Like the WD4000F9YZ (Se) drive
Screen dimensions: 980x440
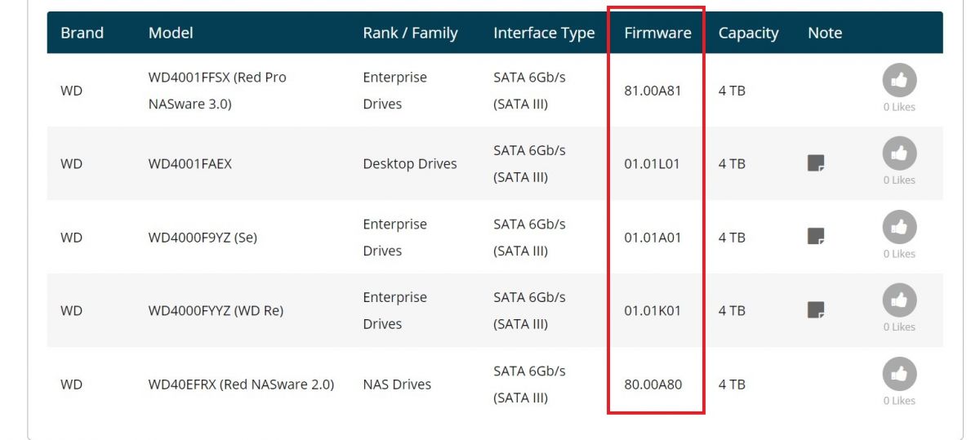click(899, 227)
